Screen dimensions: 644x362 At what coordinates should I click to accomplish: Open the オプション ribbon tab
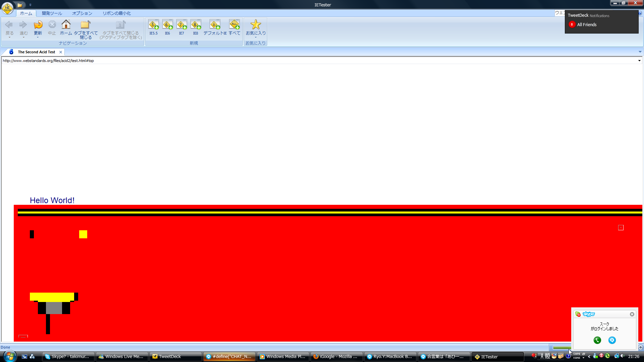coord(82,13)
